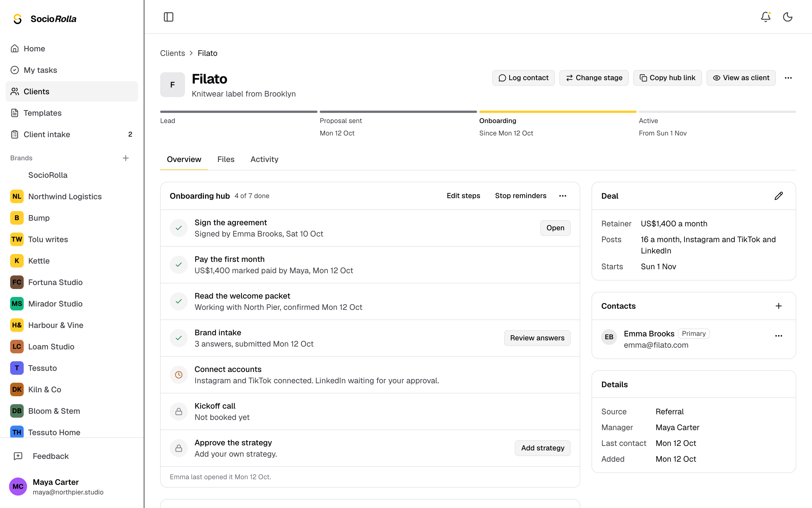Image resolution: width=812 pixels, height=508 pixels.
Task: Toggle the sidebar panel icon
Action: coord(168,17)
